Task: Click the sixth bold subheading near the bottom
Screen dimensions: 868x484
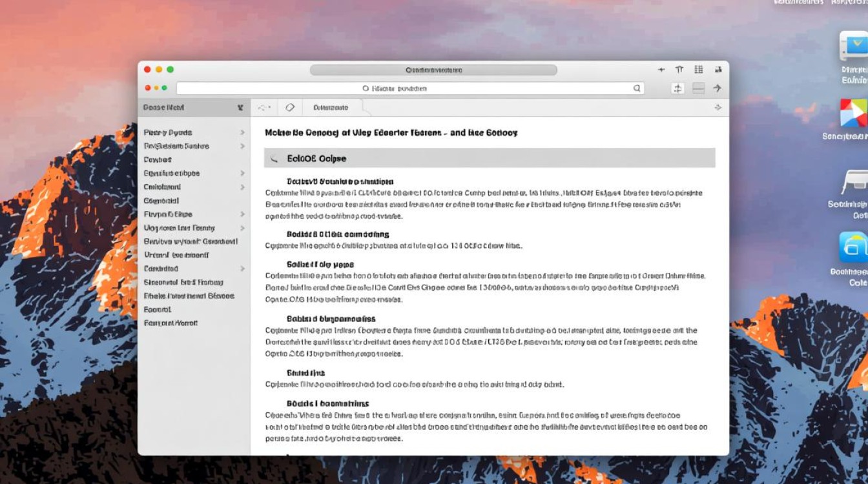Action: pos(327,403)
